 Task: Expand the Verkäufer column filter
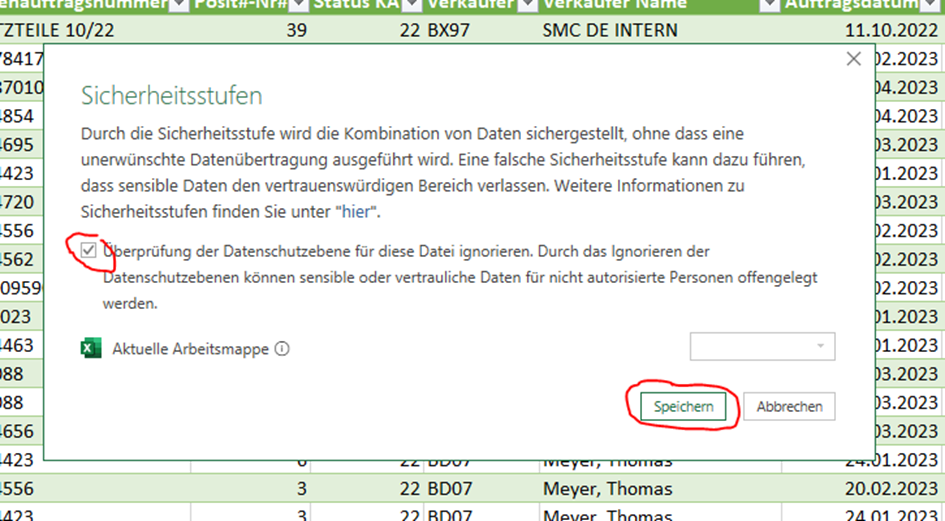(x=526, y=5)
